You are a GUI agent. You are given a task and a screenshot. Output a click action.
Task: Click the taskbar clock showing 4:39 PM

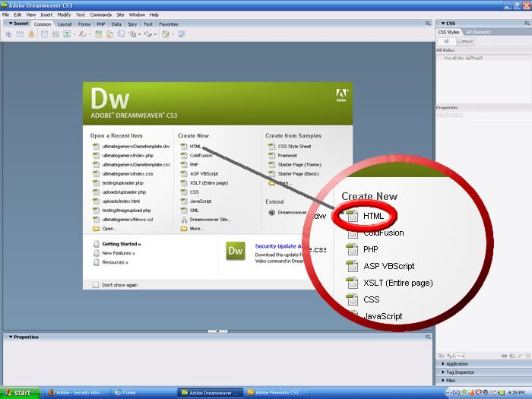(x=517, y=393)
